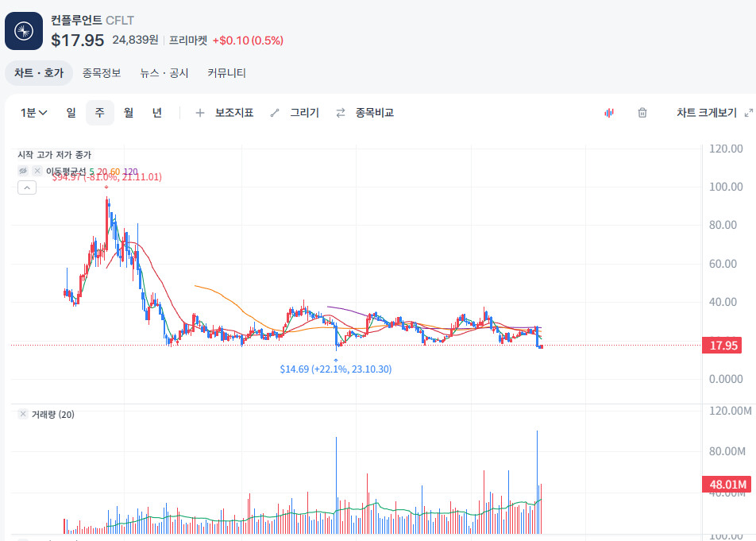Image resolution: width=756 pixels, height=541 pixels.
Task: Click the plus icon for 보조지표
Action: coord(199,113)
